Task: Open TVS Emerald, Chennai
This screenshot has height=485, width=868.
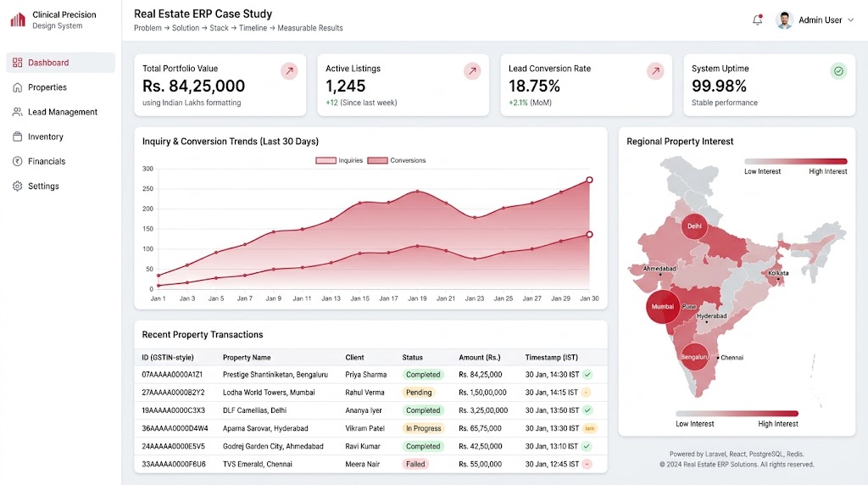Action: (x=258, y=464)
